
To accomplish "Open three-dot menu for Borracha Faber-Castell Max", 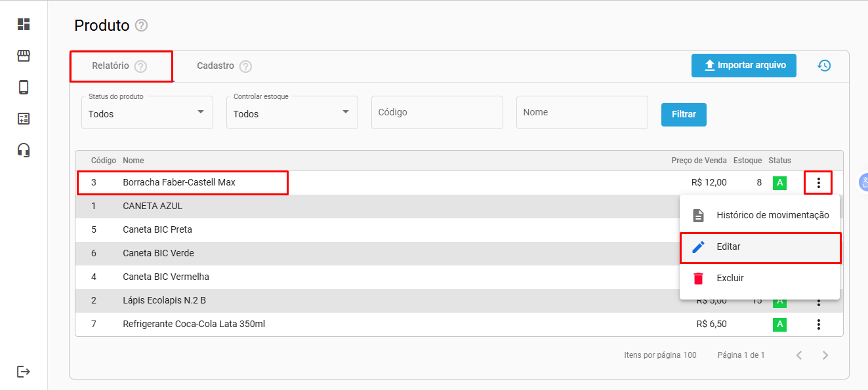I will [x=818, y=183].
